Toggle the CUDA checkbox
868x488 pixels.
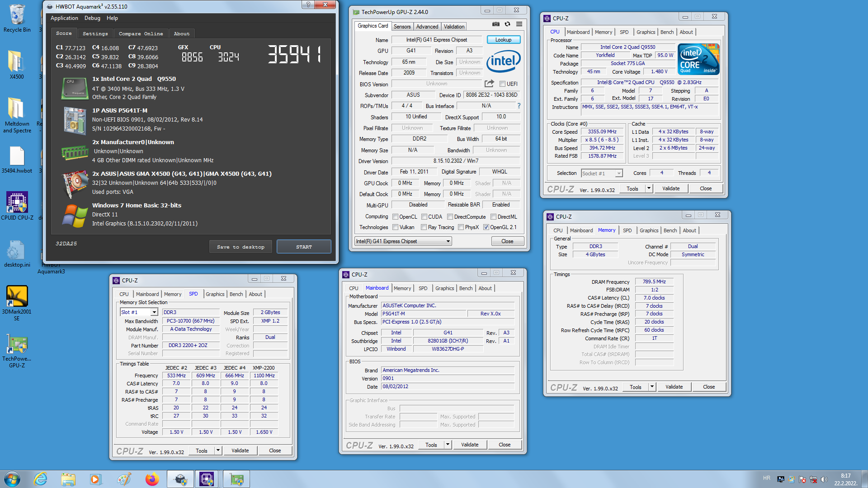[x=424, y=217]
